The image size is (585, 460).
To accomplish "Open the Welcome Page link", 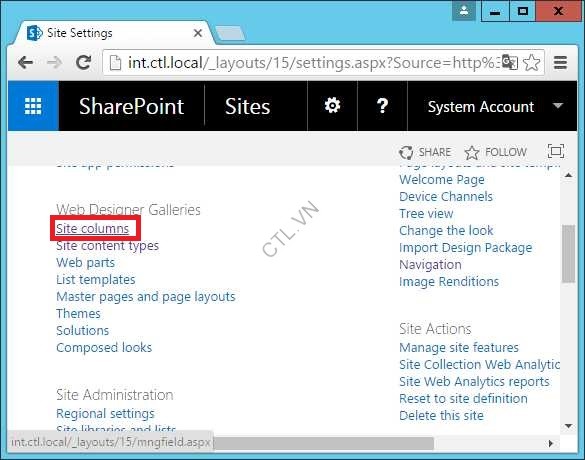I will coord(442,180).
